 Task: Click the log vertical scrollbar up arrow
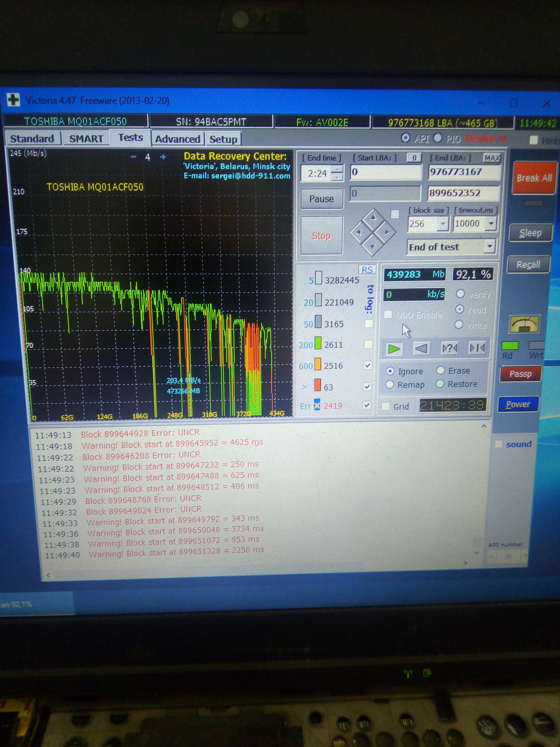pyautogui.click(x=484, y=426)
